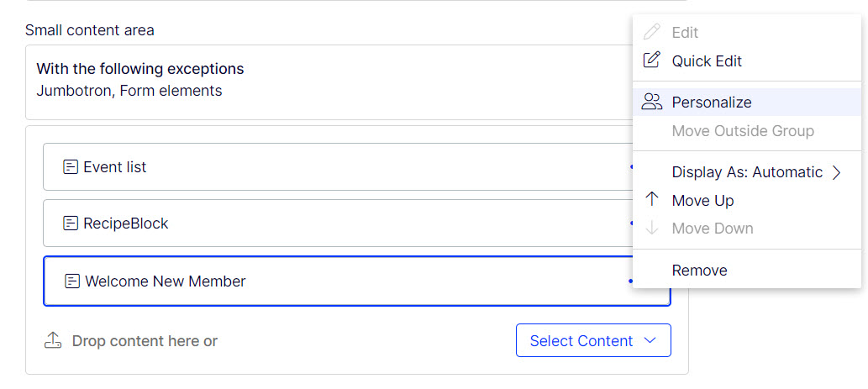This screenshot has width=868, height=389.
Task: Click the Quick Edit pencil-square icon
Action: click(651, 60)
